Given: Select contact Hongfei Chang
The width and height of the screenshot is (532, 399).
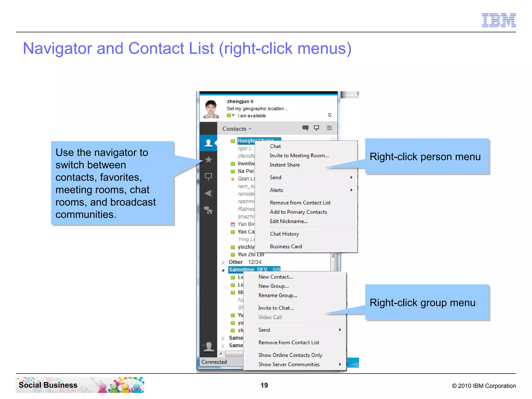Looking at the screenshot, I should click(256, 141).
